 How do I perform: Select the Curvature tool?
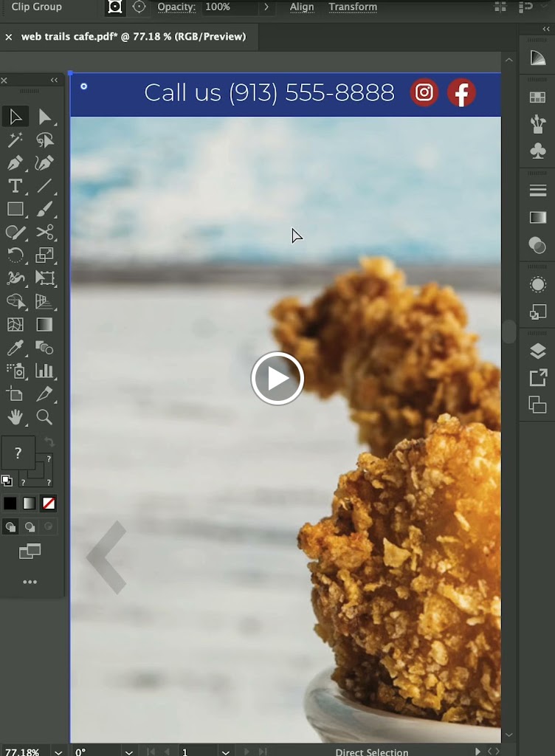pyautogui.click(x=45, y=163)
